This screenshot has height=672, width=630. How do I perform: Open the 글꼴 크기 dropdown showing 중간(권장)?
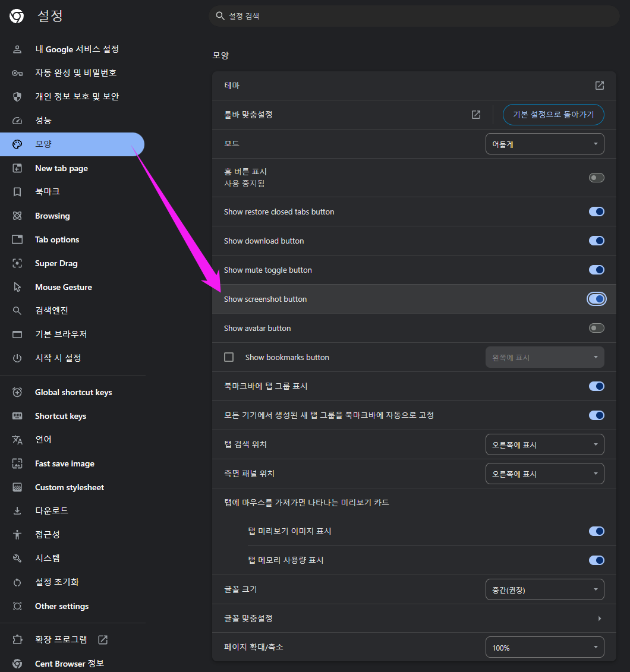point(545,589)
